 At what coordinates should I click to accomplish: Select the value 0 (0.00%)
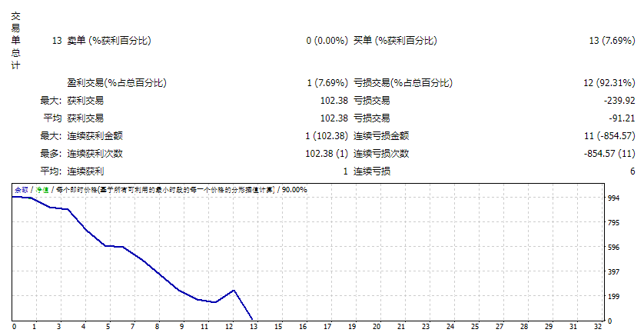[x=327, y=41]
